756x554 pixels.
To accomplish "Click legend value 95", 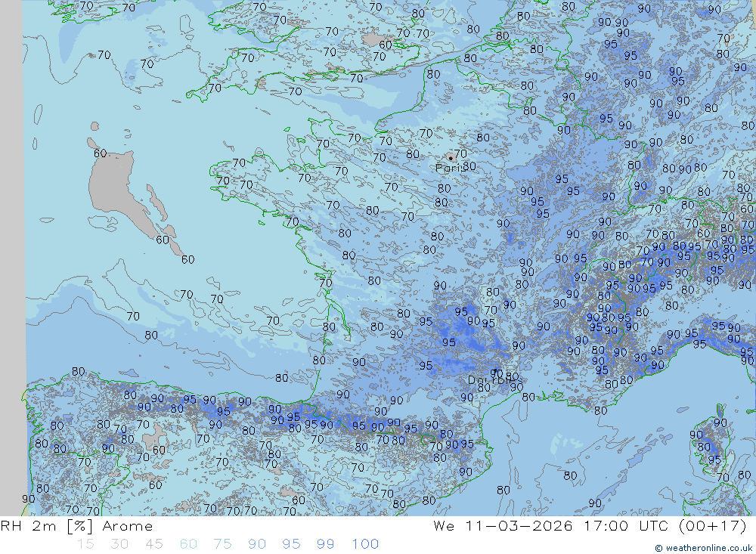I will click(x=291, y=544).
